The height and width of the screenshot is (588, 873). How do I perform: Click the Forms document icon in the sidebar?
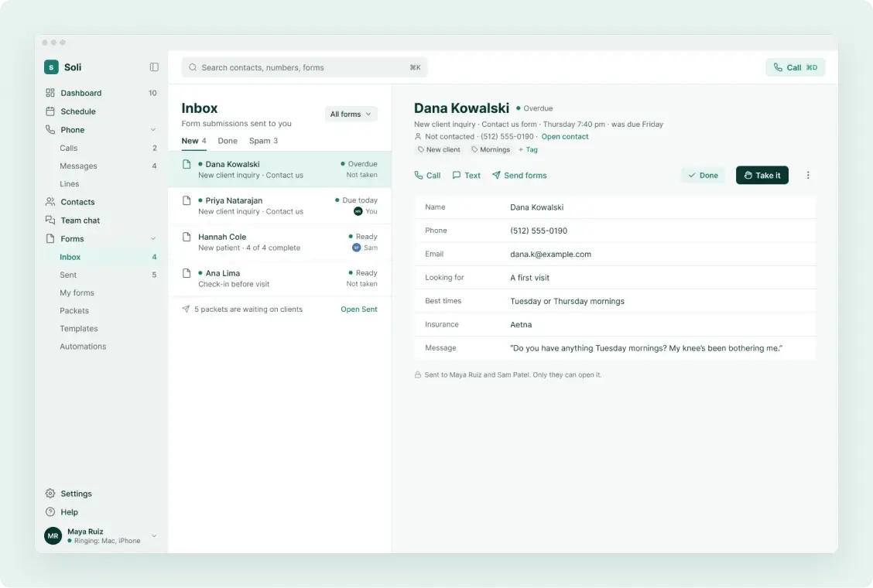click(50, 238)
